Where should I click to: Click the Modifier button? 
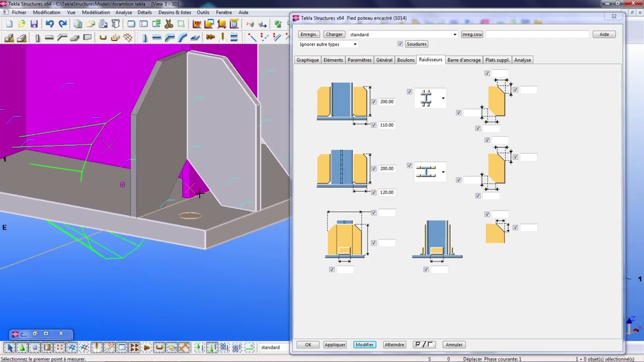364,344
